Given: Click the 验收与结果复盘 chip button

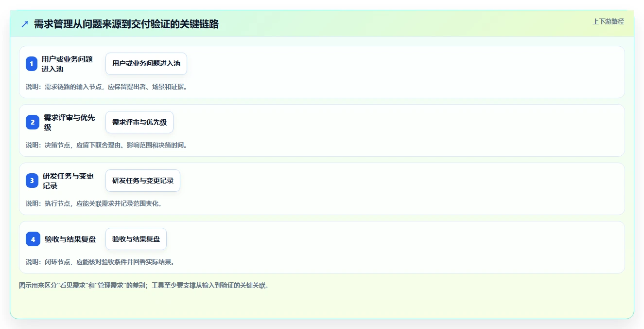Looking at the screenshot, I should [136, 239].
